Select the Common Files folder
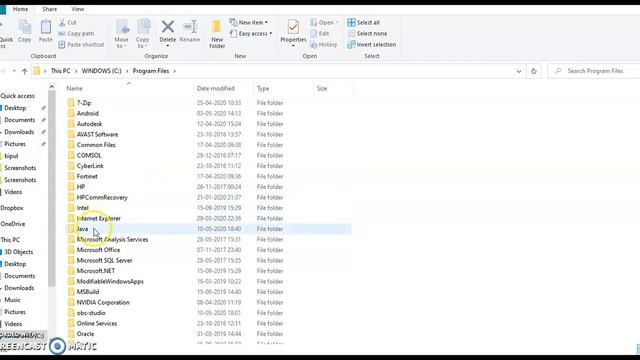 [96, 145]
